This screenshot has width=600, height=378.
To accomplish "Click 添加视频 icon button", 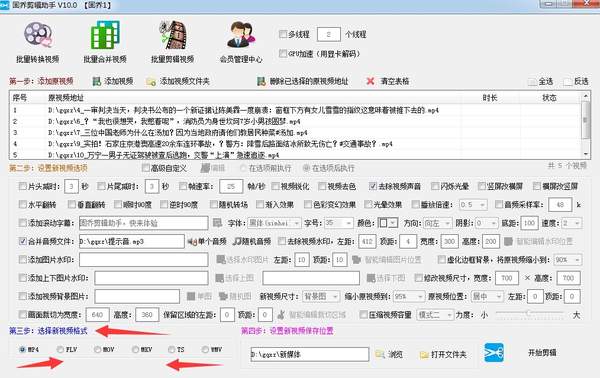I will tap(97, 81).
